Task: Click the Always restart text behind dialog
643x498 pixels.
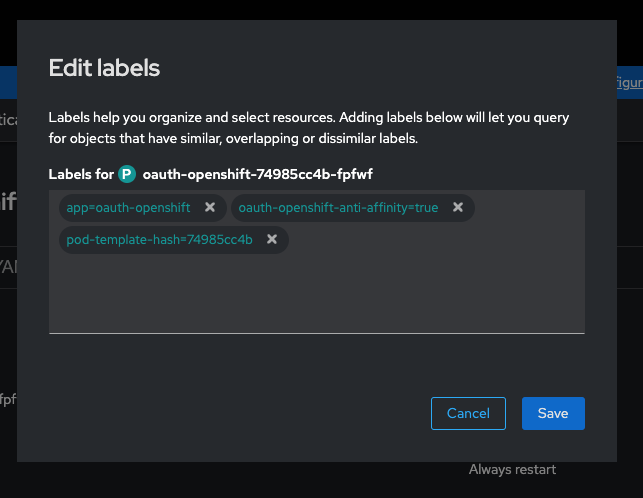Action: (x=512, y=469)
